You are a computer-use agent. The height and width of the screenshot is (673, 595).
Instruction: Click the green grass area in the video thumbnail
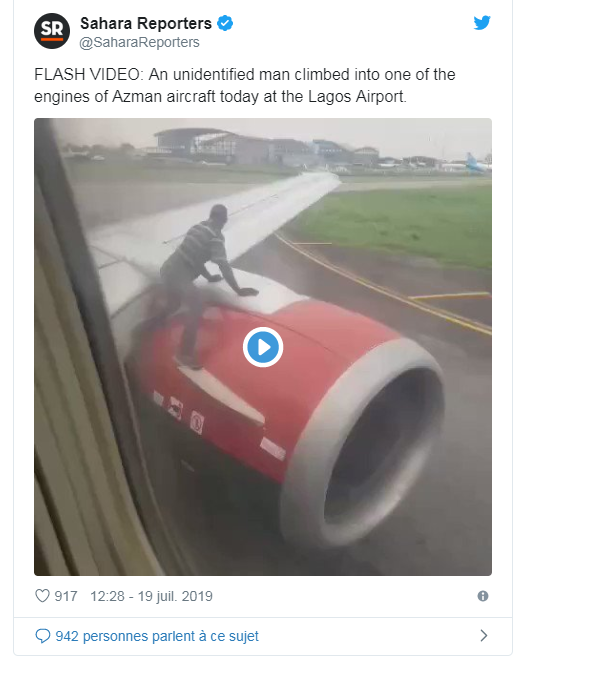(399, 223)
